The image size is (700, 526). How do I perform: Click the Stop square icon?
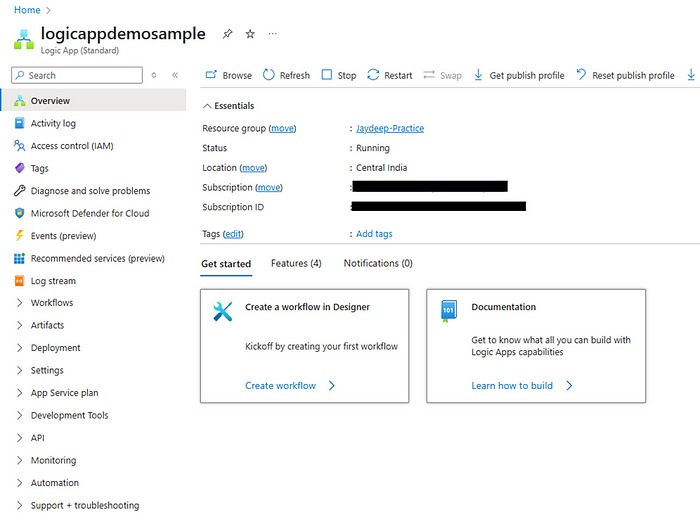tap(327, 75)
